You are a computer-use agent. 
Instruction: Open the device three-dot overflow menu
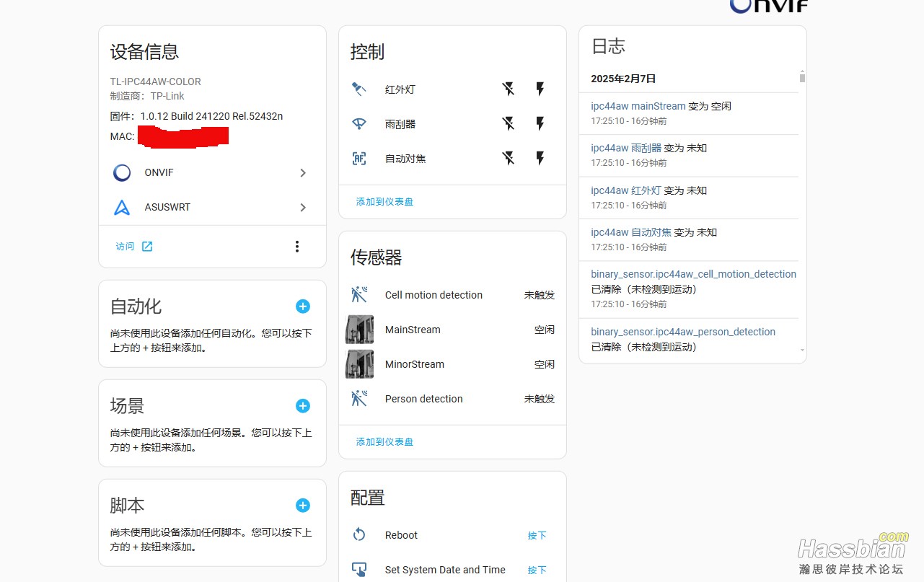(x=297, y=247)
